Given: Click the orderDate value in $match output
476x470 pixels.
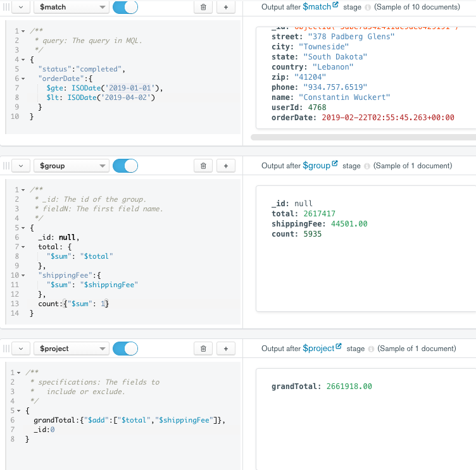Looking at the screenshot, I should [388, 118].
